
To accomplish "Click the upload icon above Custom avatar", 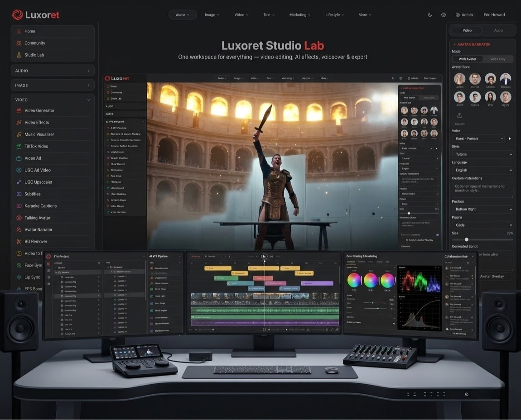I will click(459, 115).
